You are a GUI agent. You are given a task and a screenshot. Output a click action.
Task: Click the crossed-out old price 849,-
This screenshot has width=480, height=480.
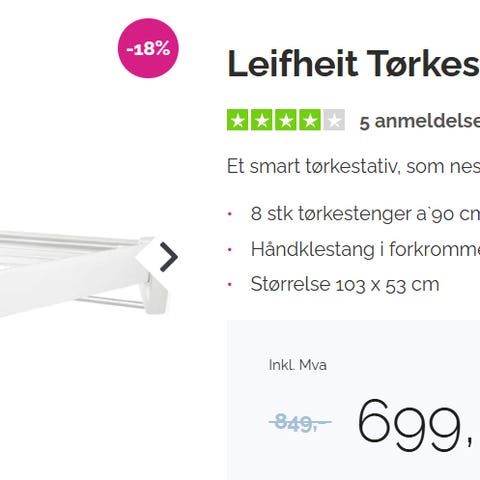click(300, 422)
